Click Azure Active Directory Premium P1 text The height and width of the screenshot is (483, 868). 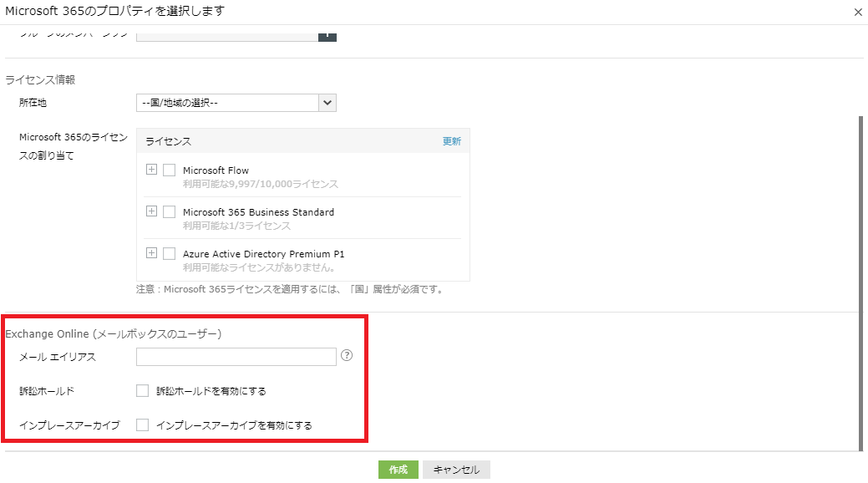(x=263, y=254)
